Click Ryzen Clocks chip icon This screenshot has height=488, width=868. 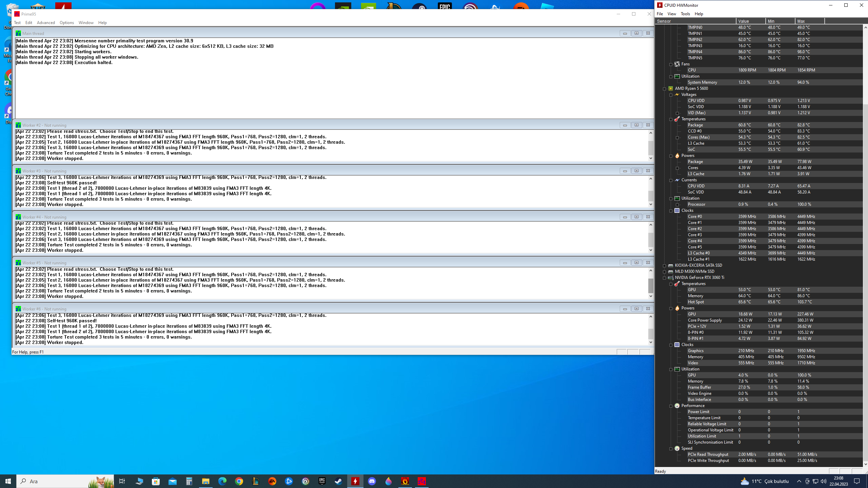point(677,210)
